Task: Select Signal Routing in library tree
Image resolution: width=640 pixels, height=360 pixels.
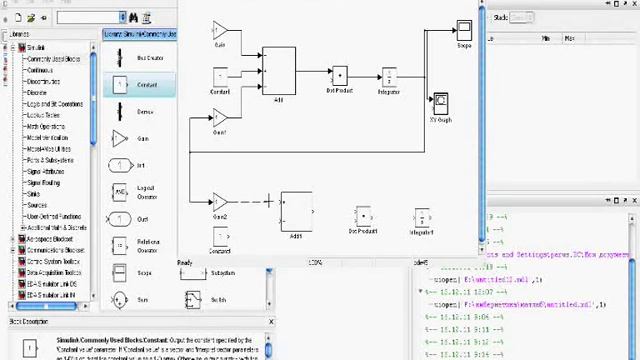Action: coord(43,183)
